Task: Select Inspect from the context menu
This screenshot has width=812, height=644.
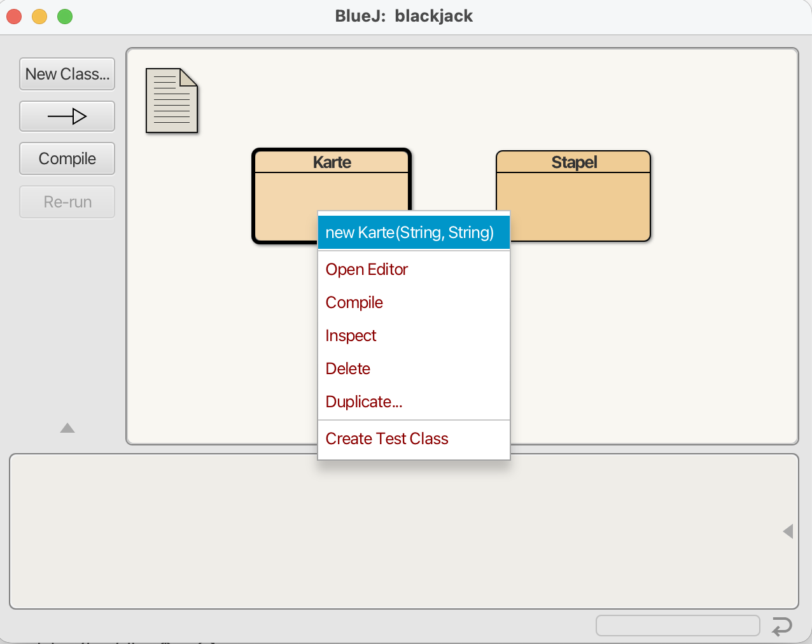Action: click(351, 336)
